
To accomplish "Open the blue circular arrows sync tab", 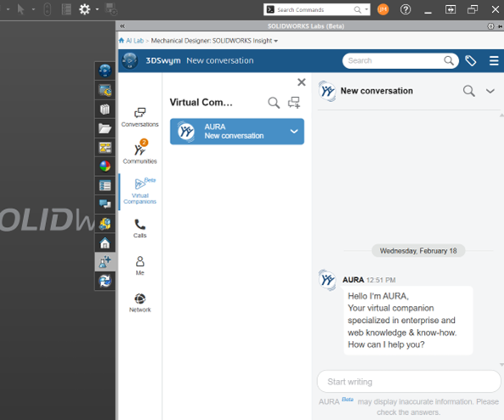I will 105,281.
